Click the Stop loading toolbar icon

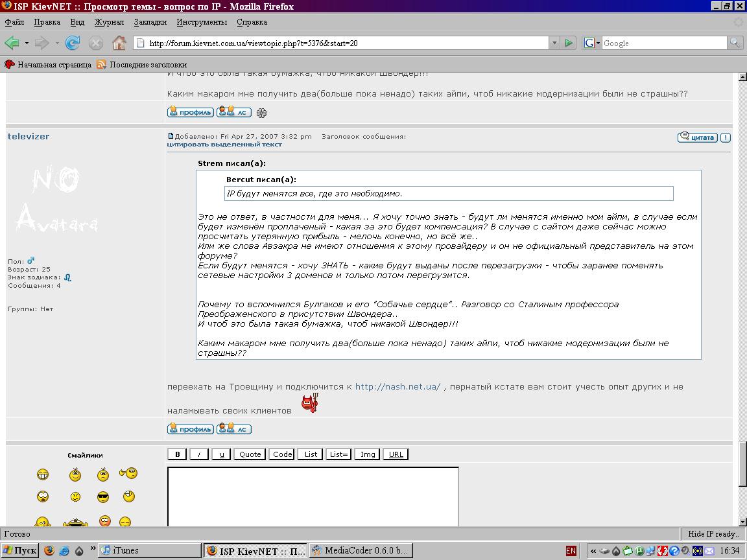pos(96,43)
